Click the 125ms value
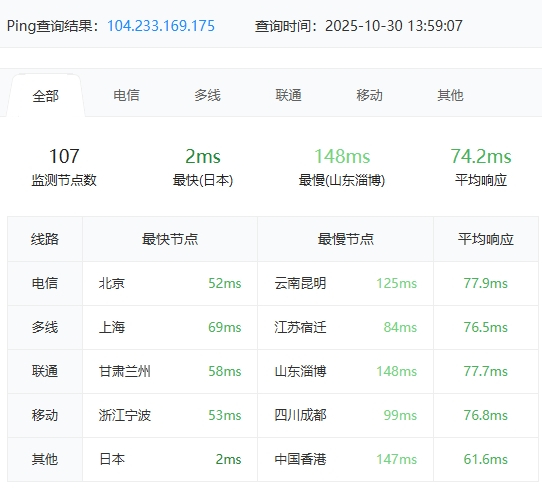The image size is (542, 489). [x=396, y=283]
